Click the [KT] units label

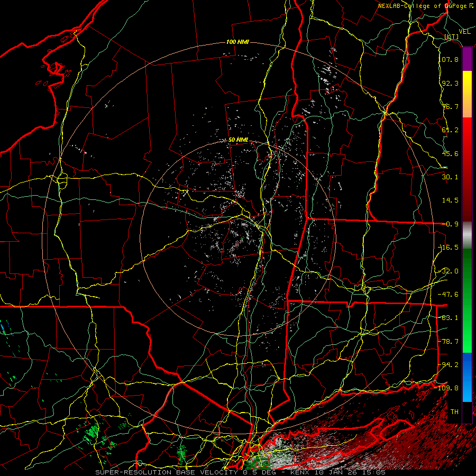point(452,36)
